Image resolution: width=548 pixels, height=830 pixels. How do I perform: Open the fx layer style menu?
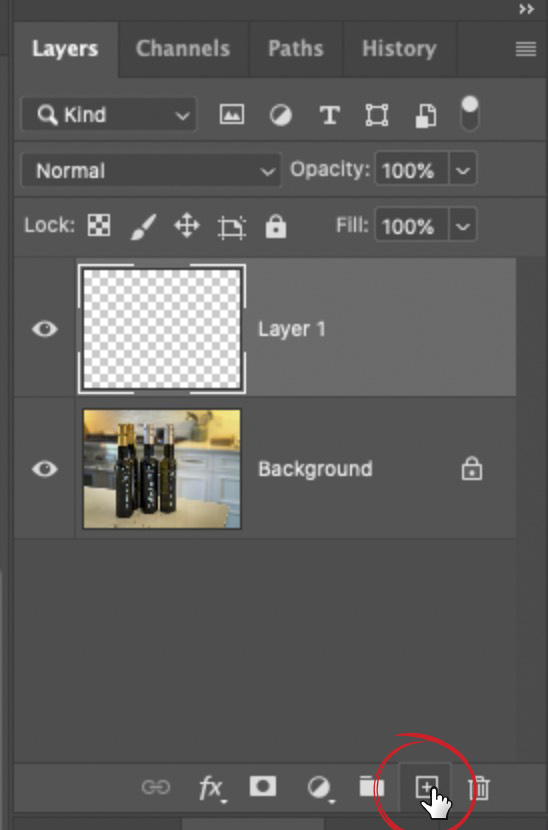tap(211, 789)
